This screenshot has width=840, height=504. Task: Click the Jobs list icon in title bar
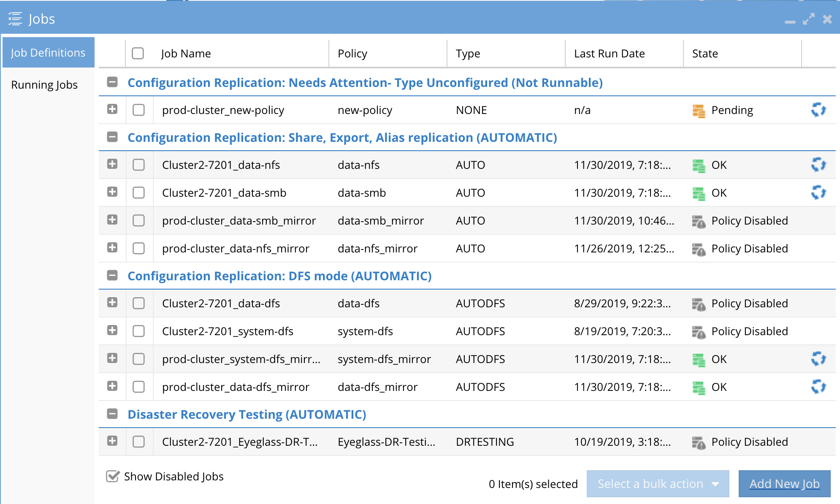coord(15,19)
